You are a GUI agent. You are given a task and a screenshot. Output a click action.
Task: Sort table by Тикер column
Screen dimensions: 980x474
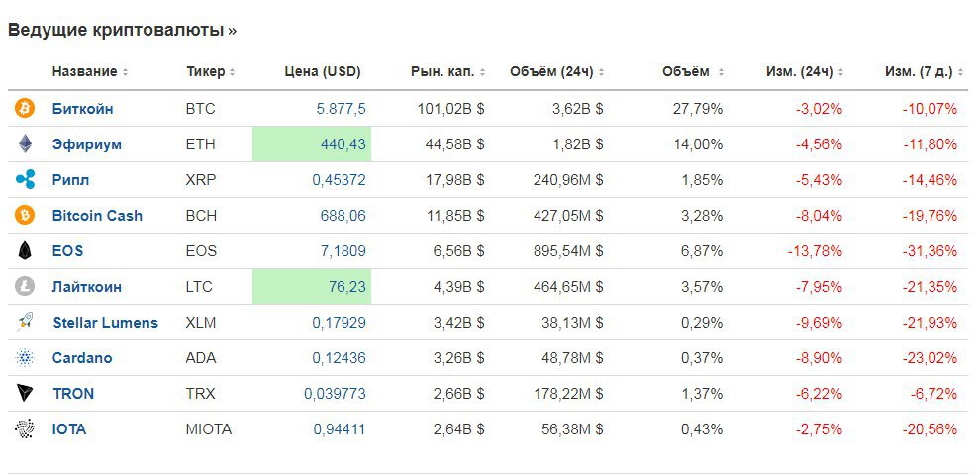(x=211, y=72)
